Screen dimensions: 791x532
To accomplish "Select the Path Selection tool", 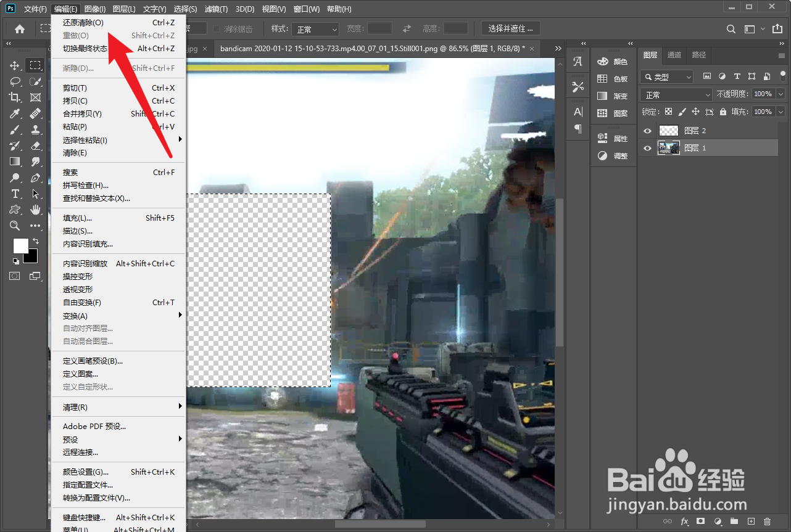I will point(35,194).
